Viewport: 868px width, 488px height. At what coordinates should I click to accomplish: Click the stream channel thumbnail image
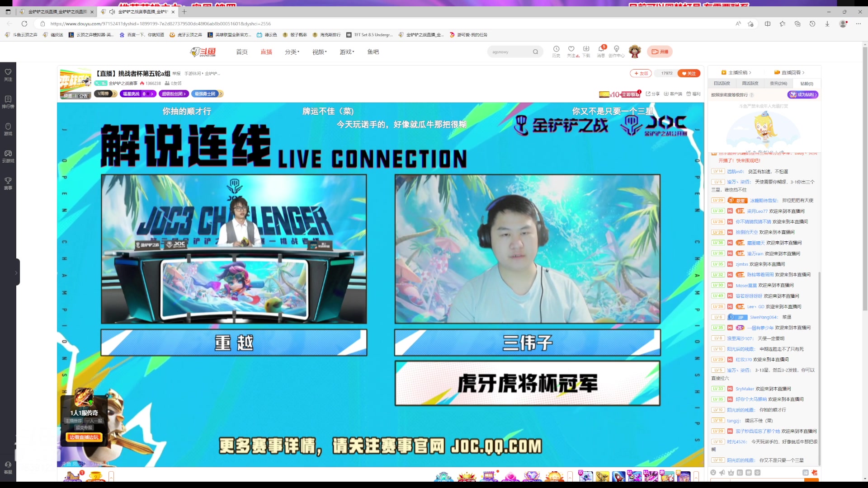[x=75, y=84]
